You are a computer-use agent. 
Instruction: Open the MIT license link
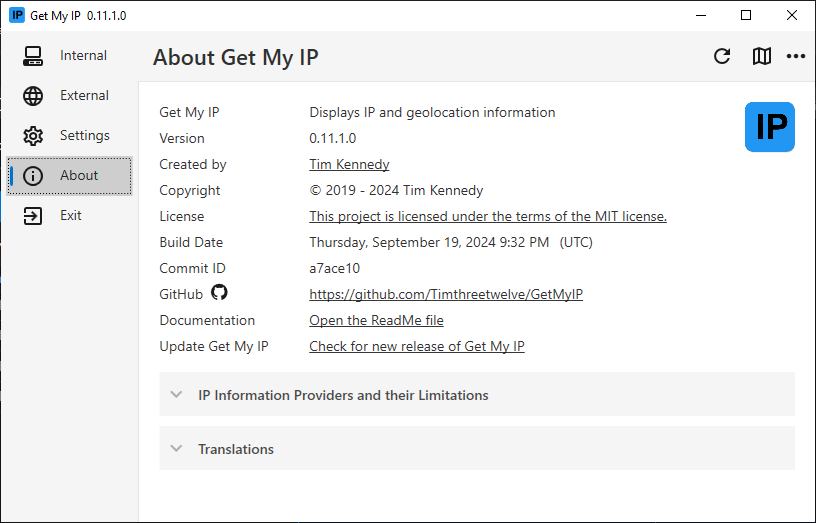pos(488,216)
